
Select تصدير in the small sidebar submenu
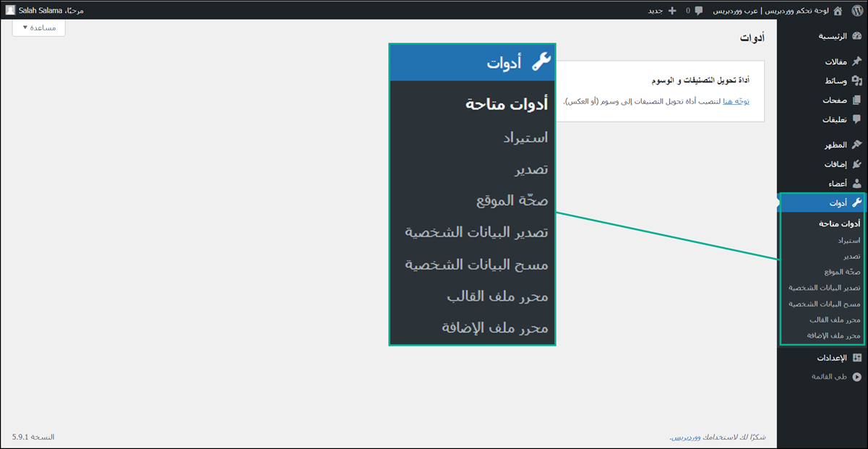(x=851, y=256)
